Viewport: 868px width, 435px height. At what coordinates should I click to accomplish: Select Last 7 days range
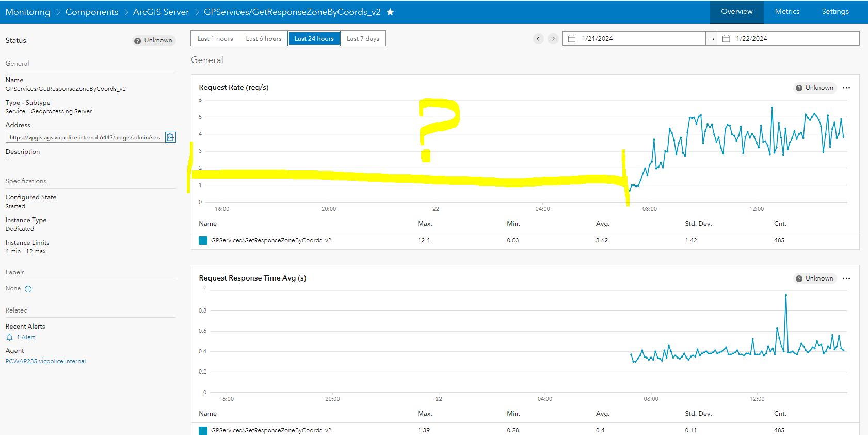click(x=363, y=39)
